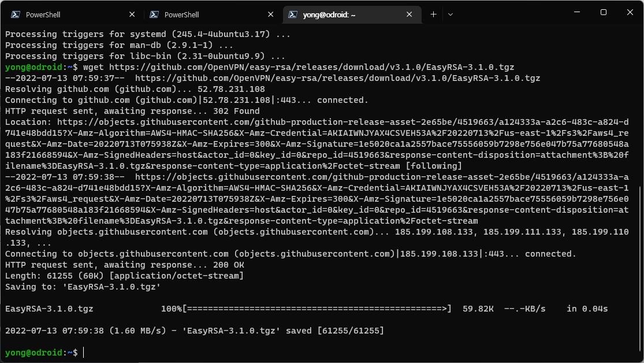Click the second PowerShell tab's terminal icon
The height and width of the screenshot is (363, 644).
(x=154, y=14)
